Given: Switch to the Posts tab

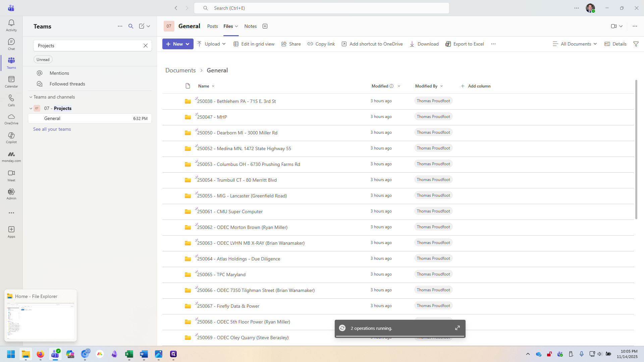Looking at the screenshot, I should 212,26.
